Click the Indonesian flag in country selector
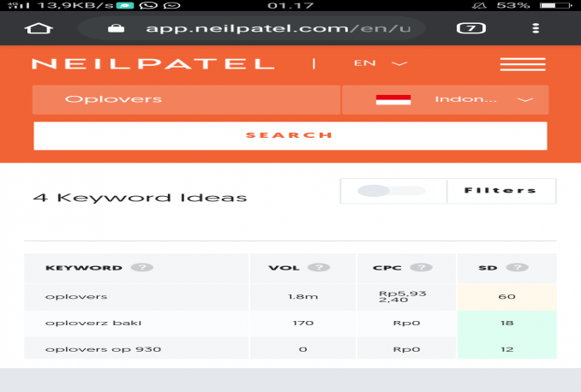581x392 pixels. [393, 99]
